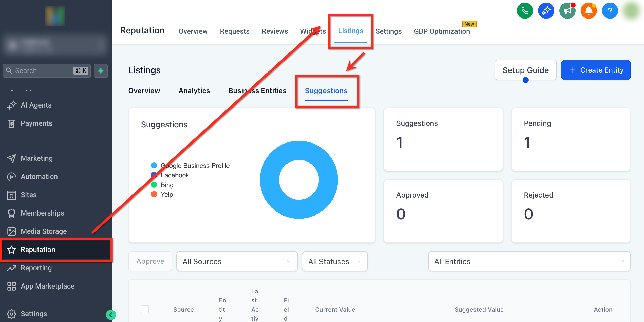Screen dimensions: 644x322
Task: Collapse sidebar with green arrow button
Action: tap(111, 315)
